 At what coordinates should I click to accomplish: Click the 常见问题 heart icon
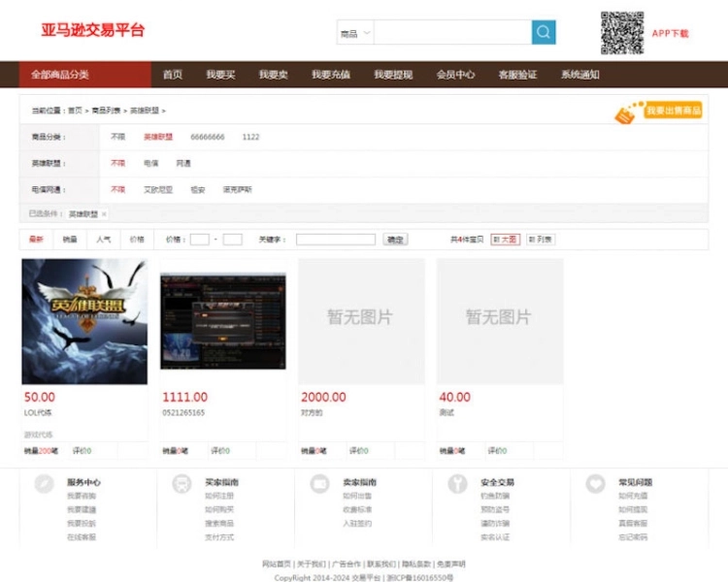(x=595, y=484)
